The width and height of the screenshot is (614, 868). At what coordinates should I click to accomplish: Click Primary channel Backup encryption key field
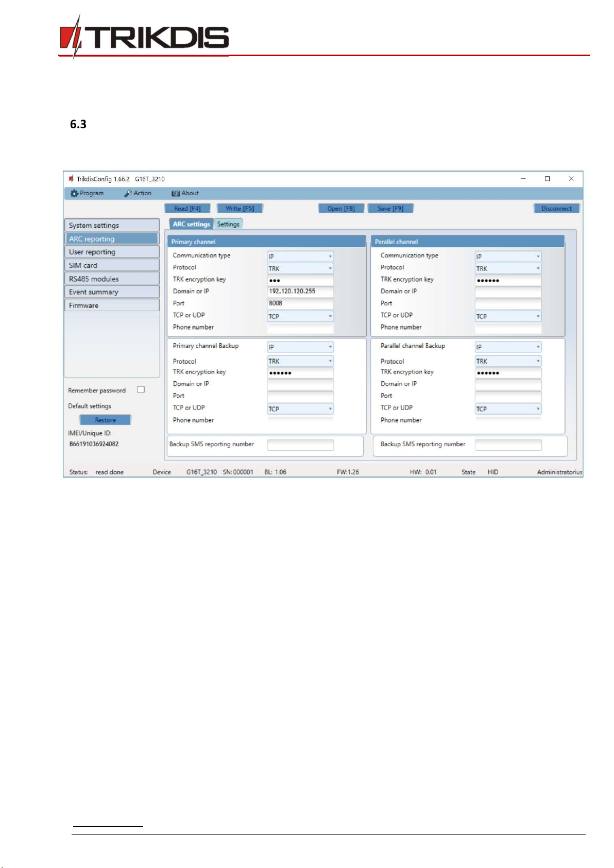tap(300, 373)
